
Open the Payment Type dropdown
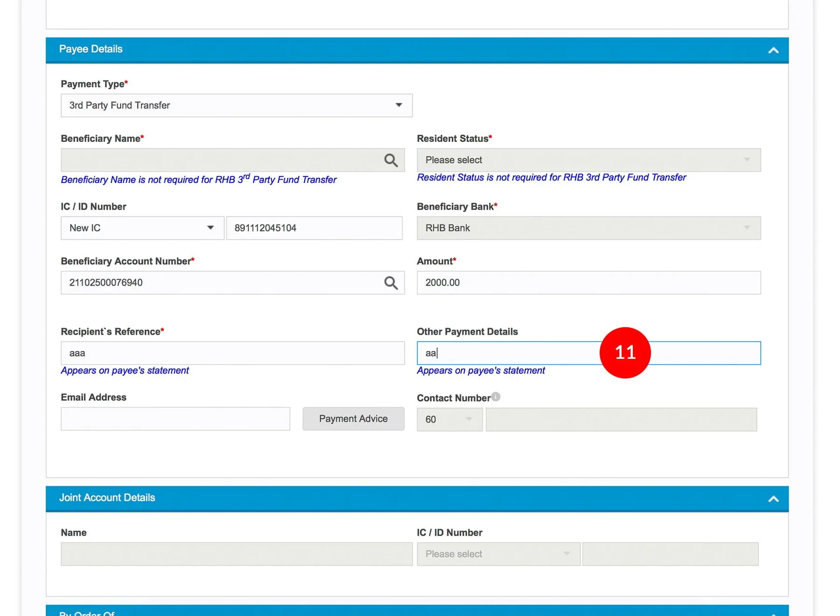pos(236,105)
